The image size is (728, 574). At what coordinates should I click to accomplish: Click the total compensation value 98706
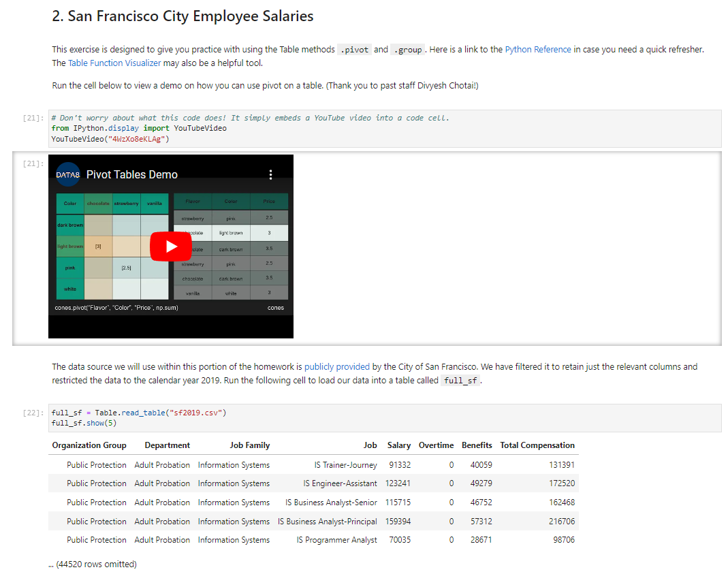click(x=564, y=540)
